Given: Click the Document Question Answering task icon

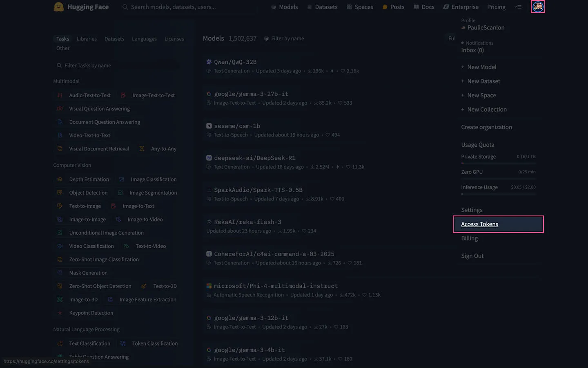Looking at the screenshot, I should (x=60, y=122).
